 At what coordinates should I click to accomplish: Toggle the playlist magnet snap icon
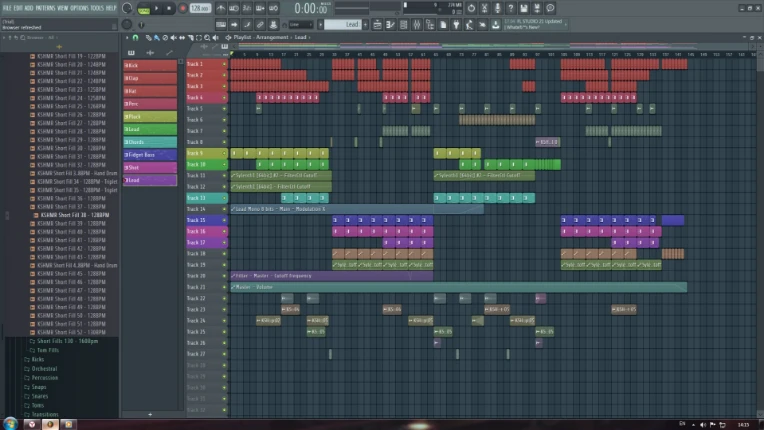pyautogui.click(x=135, y=37)
